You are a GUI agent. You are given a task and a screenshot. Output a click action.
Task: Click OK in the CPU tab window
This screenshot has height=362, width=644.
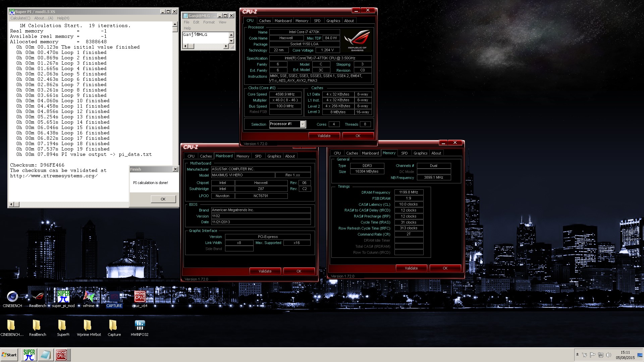pos(358,136)
